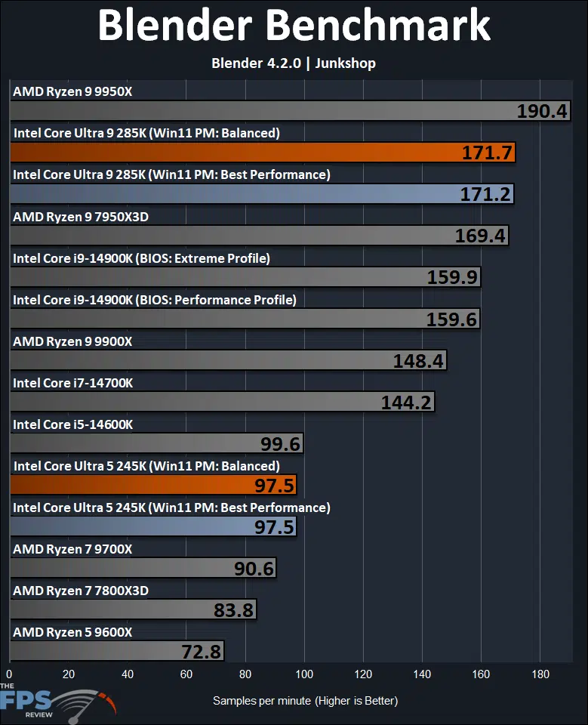Select the i9-14900K Performance Profile label

pyautogui.click(x=155, y=300)
